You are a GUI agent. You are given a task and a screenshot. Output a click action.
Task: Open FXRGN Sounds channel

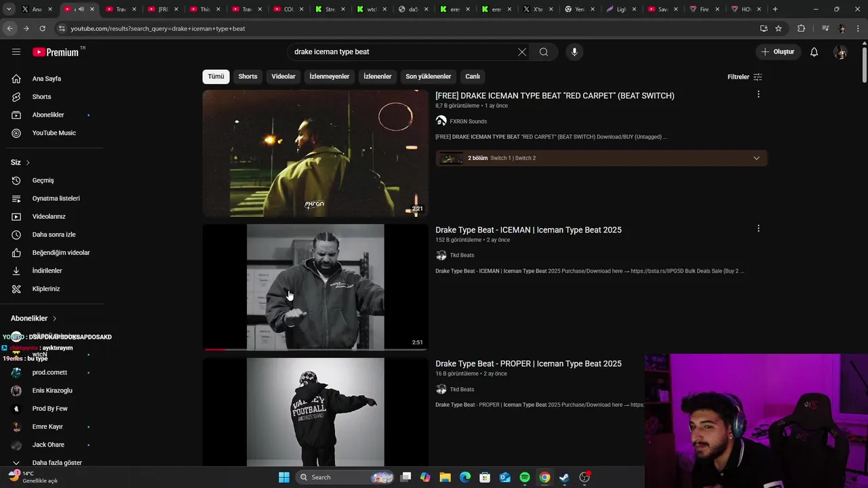click(x=468, y=121)
